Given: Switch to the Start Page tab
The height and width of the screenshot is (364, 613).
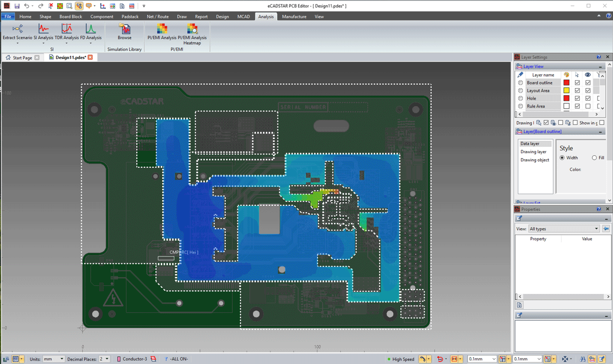Looking at the screenshot, I should 22,58.
